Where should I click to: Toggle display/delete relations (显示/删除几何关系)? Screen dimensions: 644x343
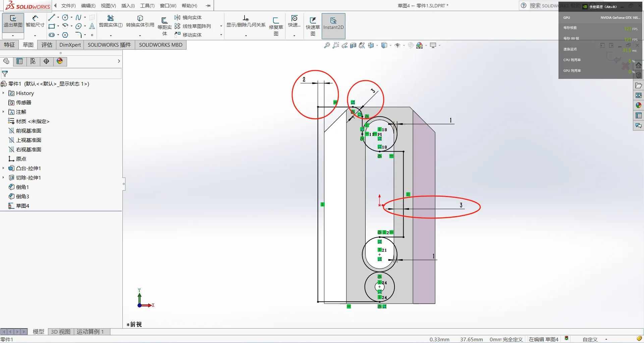pos(246,22)
